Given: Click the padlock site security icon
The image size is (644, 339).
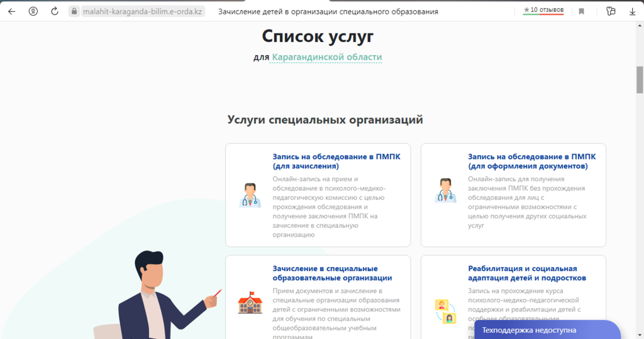Looking at the screenshot, I should [x=74, y=11].
